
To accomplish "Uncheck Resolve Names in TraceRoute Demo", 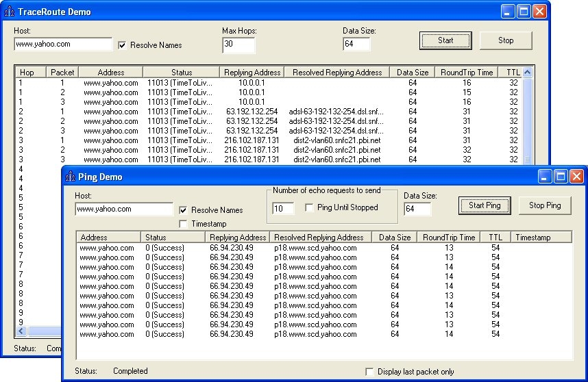I will pos(122,45).
